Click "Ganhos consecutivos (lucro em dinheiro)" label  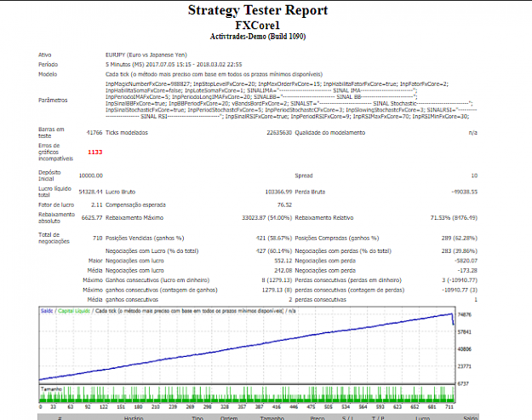(x=157, y=280)
